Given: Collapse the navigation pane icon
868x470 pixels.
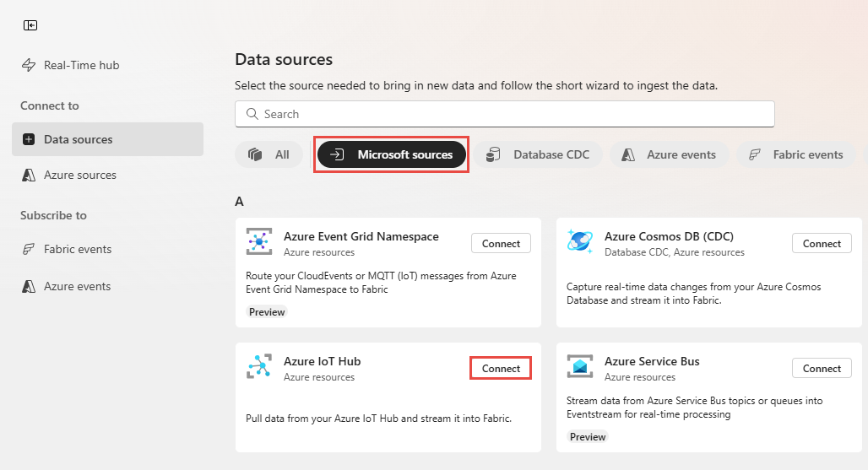Looking at the screenshot, I should [30, 25].
